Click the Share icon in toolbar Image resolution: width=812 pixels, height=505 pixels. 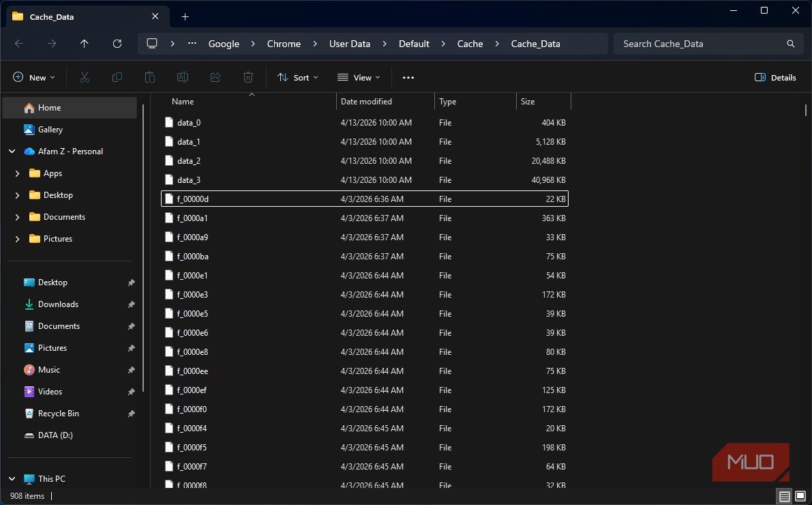pos(215,77)
